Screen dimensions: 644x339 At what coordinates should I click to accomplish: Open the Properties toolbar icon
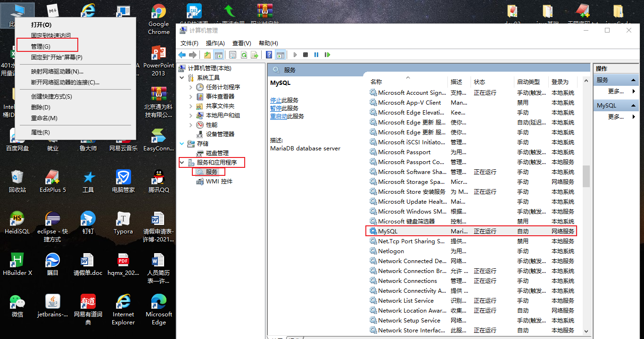pyautogui.click(x=232, y=55)
